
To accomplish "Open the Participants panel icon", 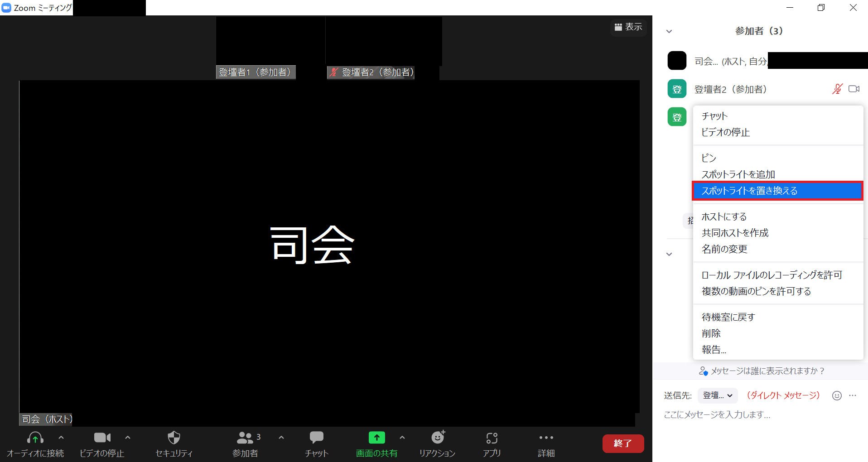I will pos(245,438).
